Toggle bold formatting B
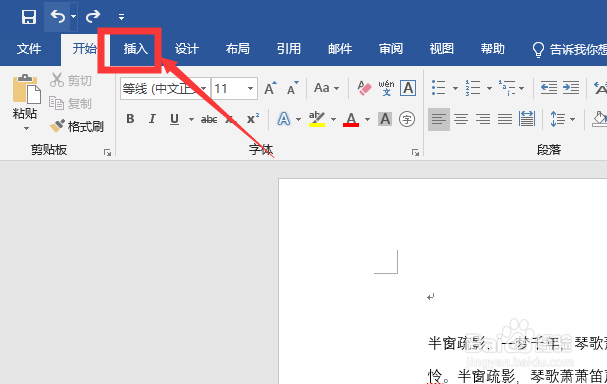The width and height of the screenshot is (607, 384). coord(130,119)
